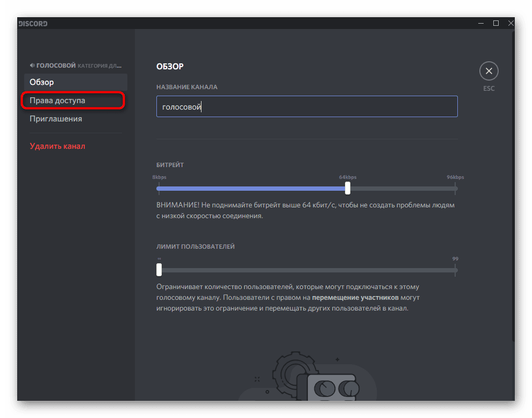
Task: Click the ГОЛОСОВОЙ channel header in sidebar
Action: click(x=56, y=66)
